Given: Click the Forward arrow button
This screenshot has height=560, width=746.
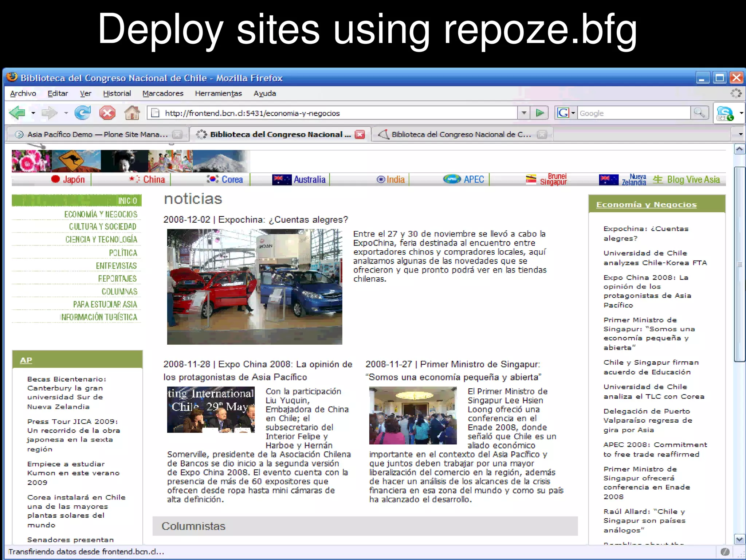Looking at the screenshot, I should pyautogui.click(x=50, y=113).
